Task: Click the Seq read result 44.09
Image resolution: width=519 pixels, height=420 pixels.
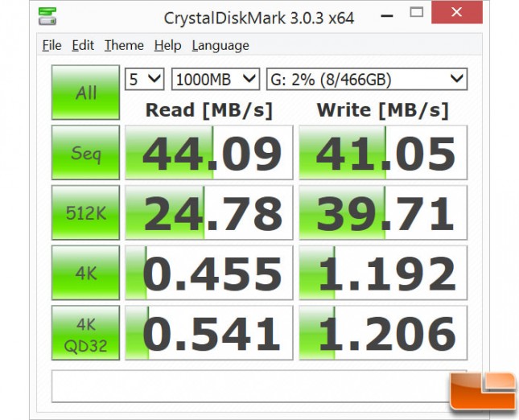Action: tap(209, 153)
